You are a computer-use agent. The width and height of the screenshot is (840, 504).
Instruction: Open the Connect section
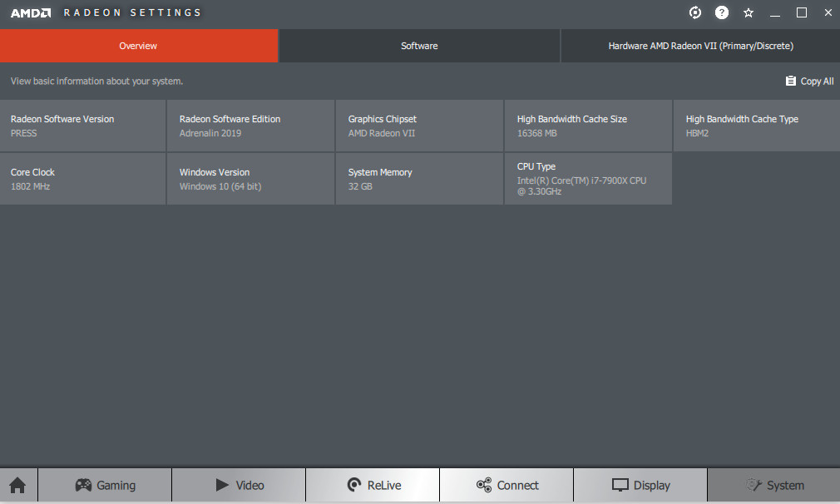(506, 486)
